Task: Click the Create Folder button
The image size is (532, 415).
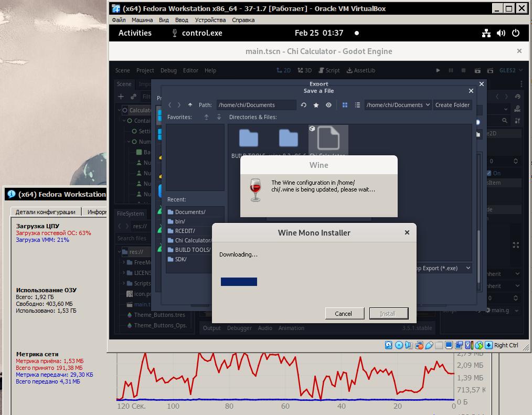Action: 452,105
